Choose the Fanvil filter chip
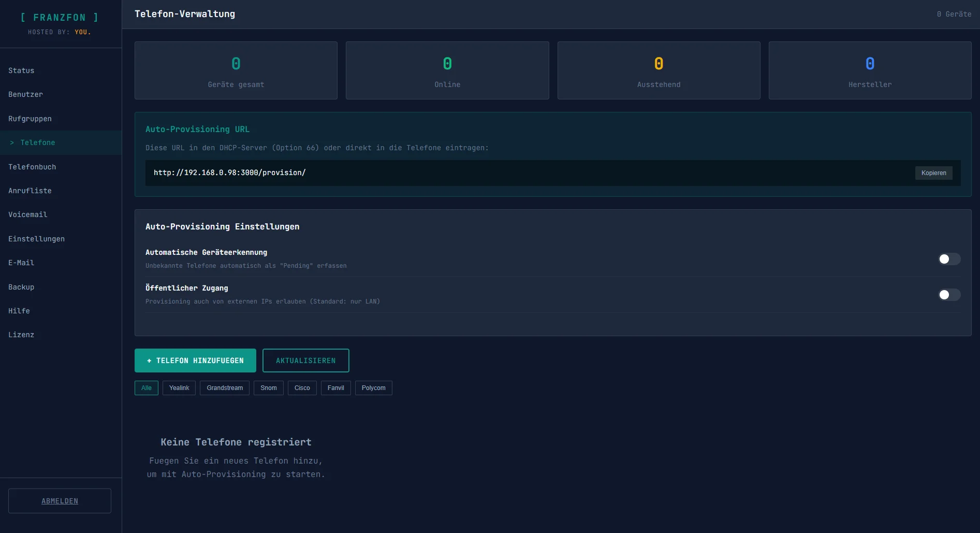The height and width of the screenshot is (533, 980). 336,388
